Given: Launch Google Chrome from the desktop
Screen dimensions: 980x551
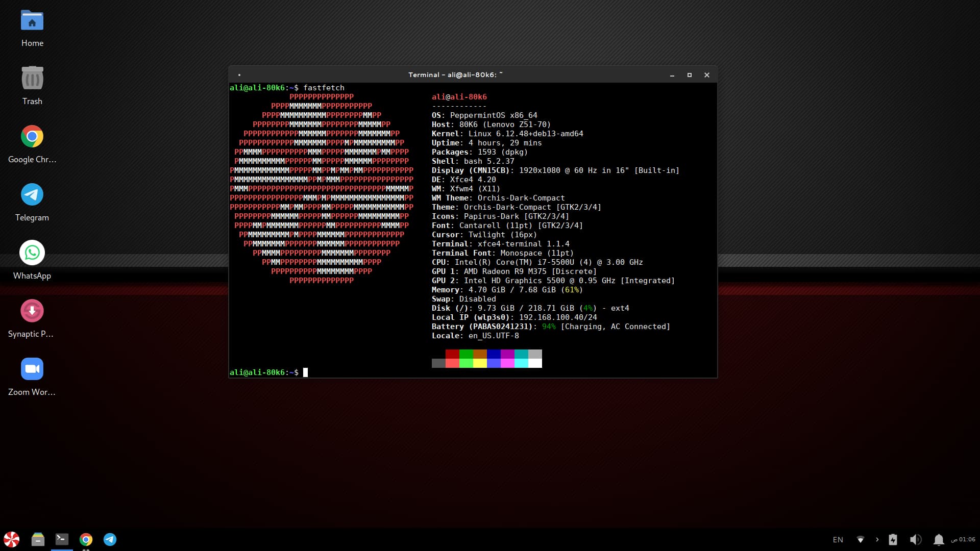Looking at the screenshot, I should (32, 137).
